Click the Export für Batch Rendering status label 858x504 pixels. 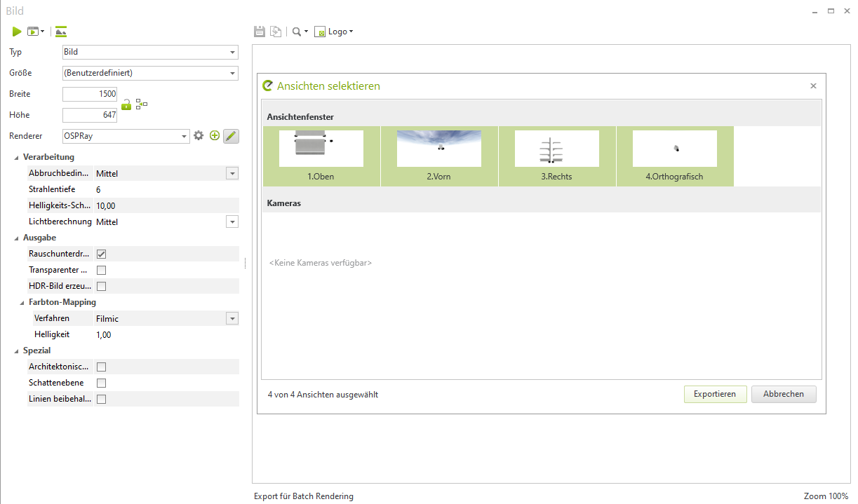[304, 496]
